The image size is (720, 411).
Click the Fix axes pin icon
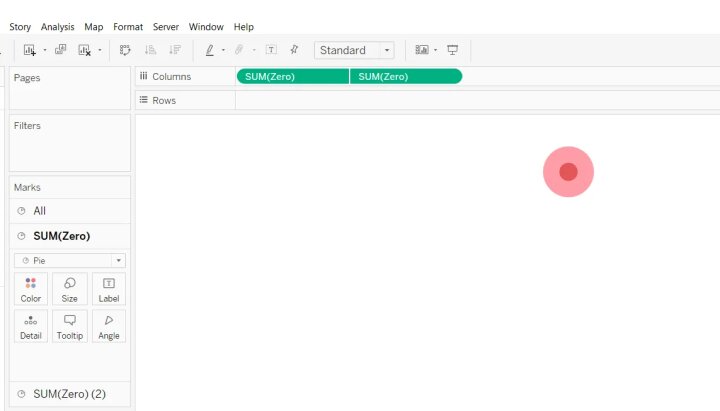(294, 50)
